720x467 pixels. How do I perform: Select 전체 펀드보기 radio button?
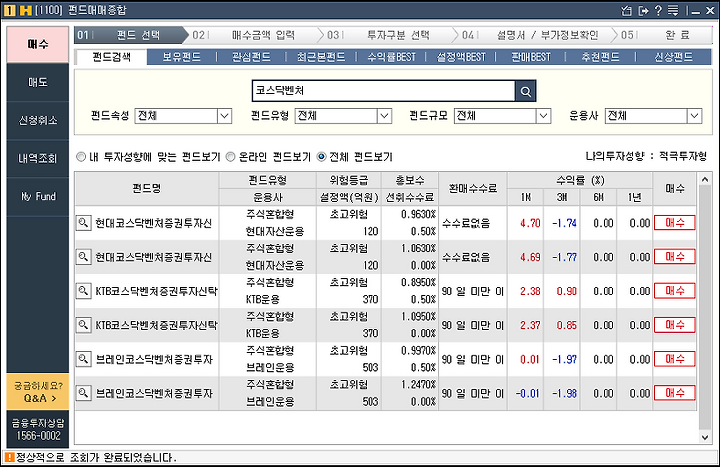(x=321, y=157)
